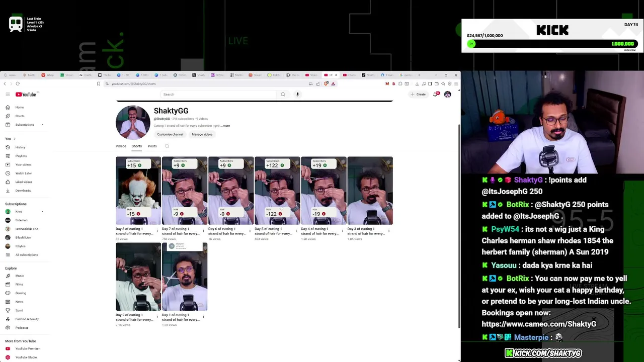This screenshot has width=644, height=362.
Task: Expand channel description with more
Action: pos(226,126)
